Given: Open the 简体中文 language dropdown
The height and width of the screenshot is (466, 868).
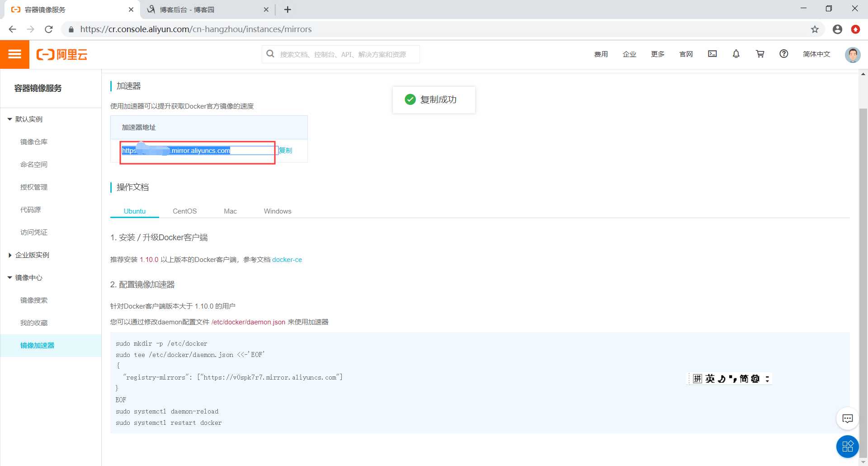Looking at the screenshot, I should tap(816, 54).
